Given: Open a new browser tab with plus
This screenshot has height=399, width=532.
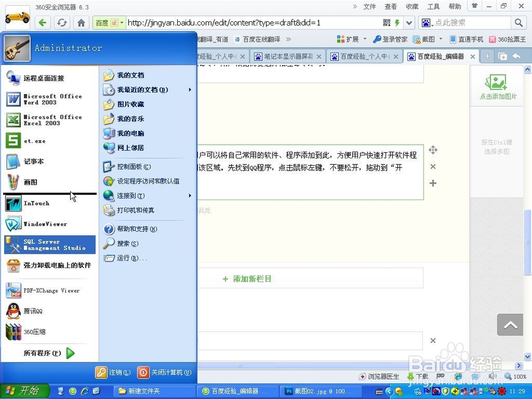Looking at the screenshot, I should [487, 56].
